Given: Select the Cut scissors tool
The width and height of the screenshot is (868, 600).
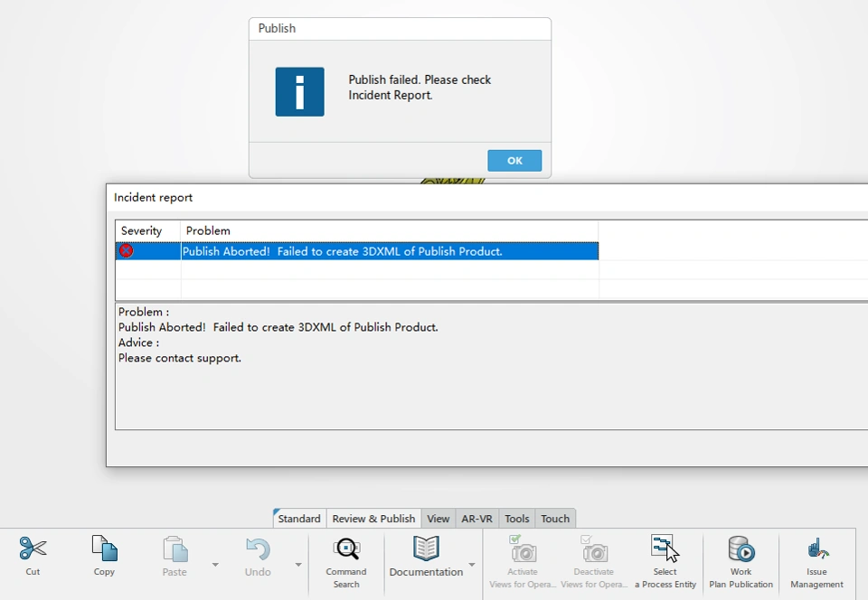Looking at the screenshot, I should [33, 548].
